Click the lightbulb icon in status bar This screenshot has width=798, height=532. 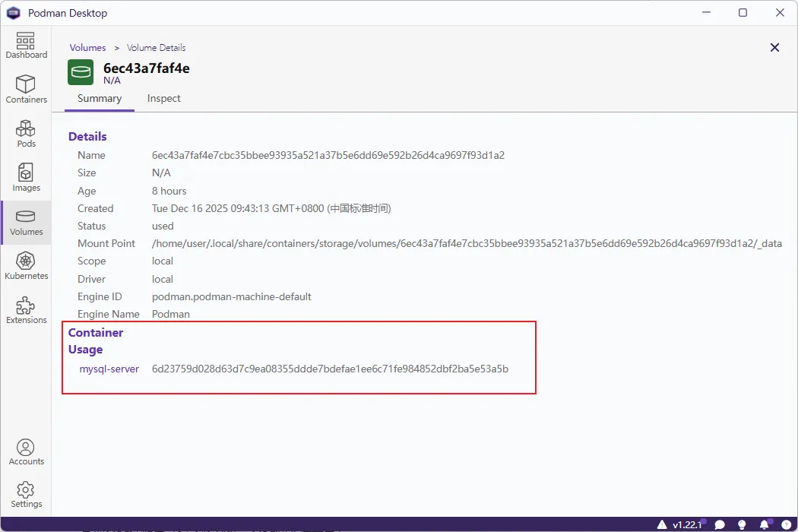click(743, 524)
